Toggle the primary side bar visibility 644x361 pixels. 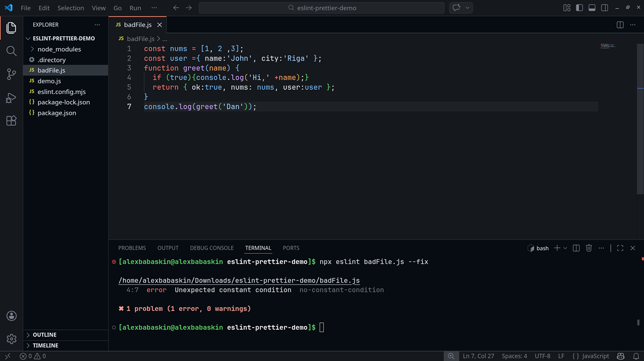[x=579, y=8]
